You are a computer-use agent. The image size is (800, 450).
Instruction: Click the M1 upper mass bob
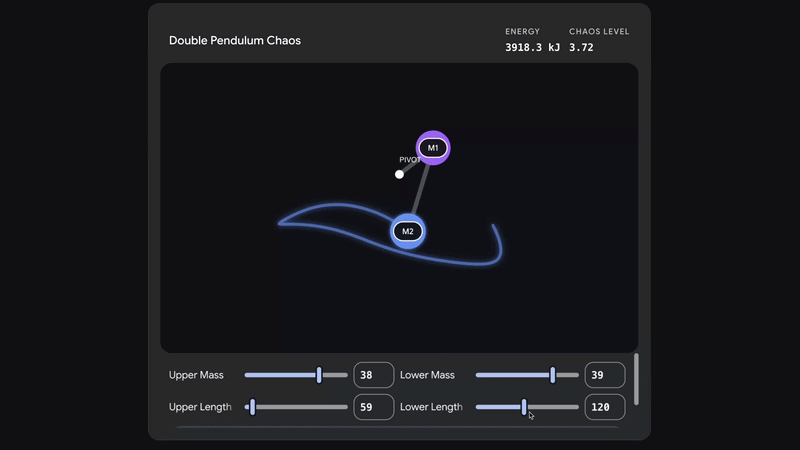[x=433, y=148]
